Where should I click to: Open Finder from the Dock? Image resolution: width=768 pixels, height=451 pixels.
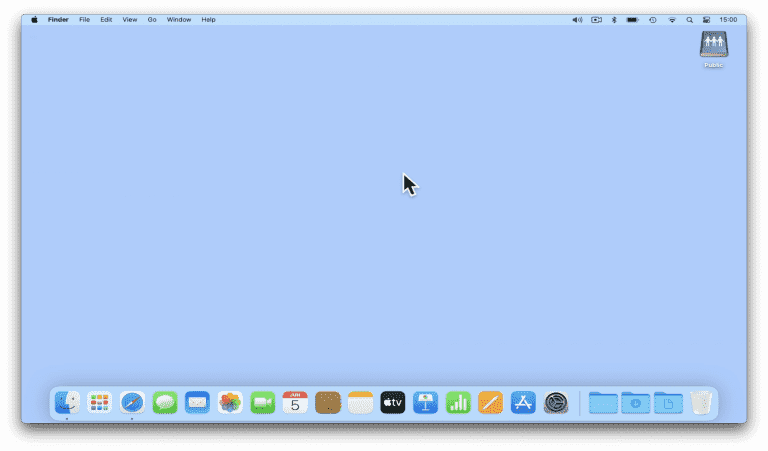(x=67, y=402)
